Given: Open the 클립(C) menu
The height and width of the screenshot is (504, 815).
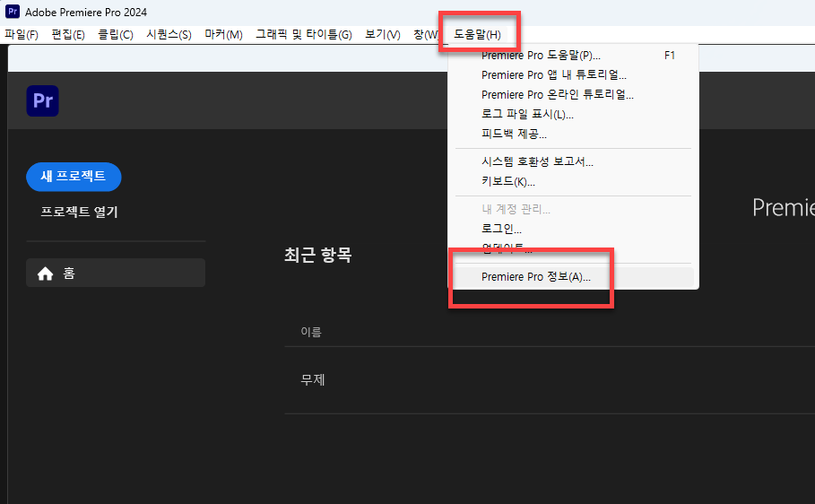Looking at the screenshot, I should click(x=116, y=35).
